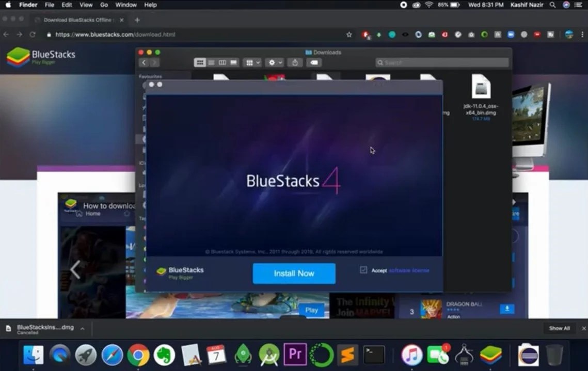Screen dimensions: 588x371
Task: Open Launchpad rocket icon in the Dock
Action: pos(86,354)
